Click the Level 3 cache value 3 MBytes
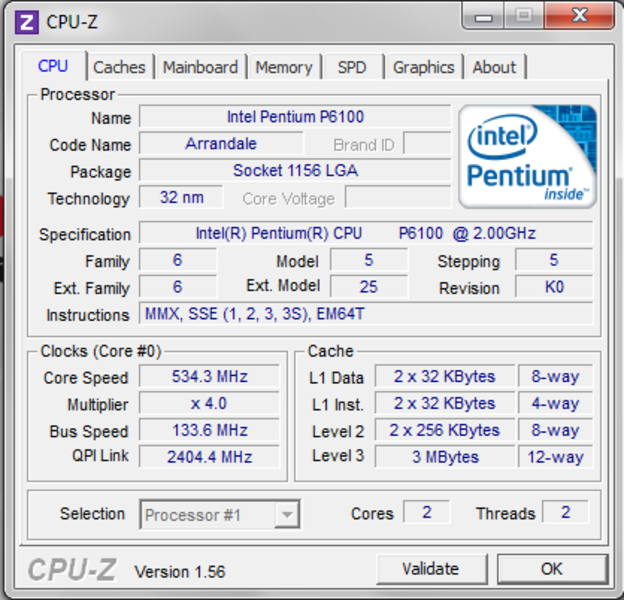Image resolution: width=624 pixels, height=600 pixels. 445,457
